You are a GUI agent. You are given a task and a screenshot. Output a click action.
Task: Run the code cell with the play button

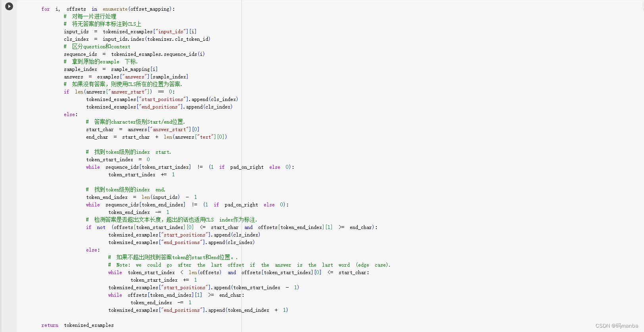click(x=9, y=6)
